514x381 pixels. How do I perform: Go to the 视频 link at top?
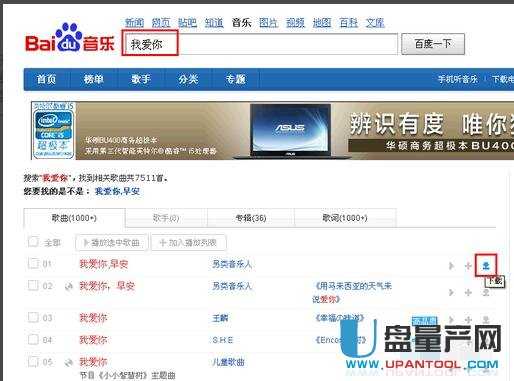pyautogui.click(x=295, y=23)
